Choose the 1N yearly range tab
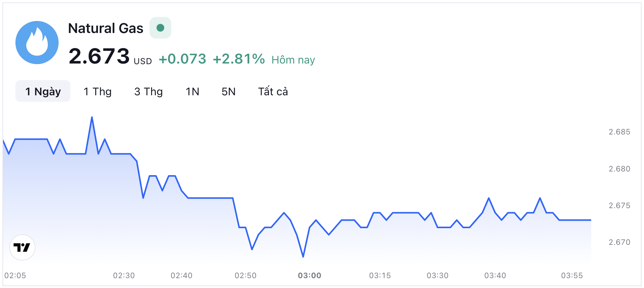The image size is (644, 288). click(x=192, y=92)
